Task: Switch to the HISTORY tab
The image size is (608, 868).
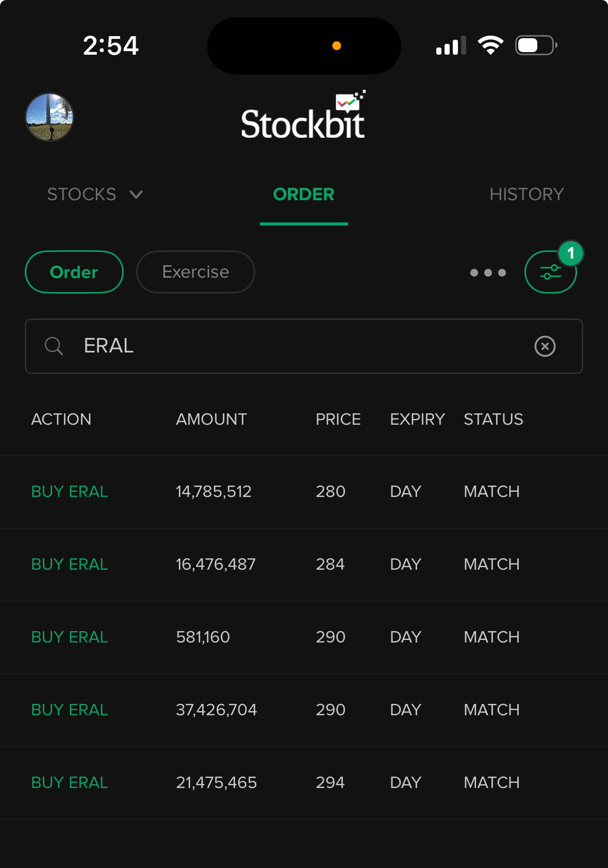Action: pos(526,195)
